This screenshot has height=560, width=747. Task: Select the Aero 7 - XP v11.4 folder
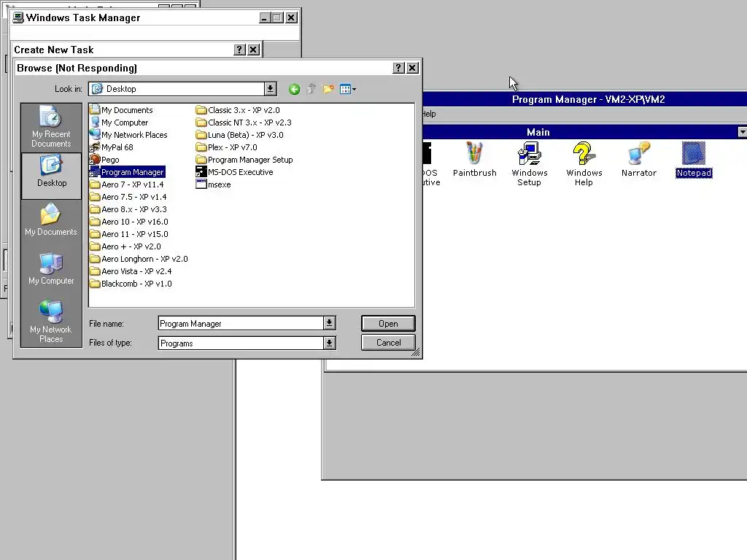127,184
